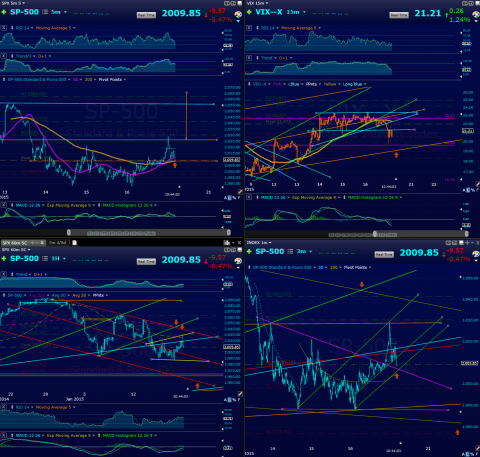
Task: Click PPnts label in 1H chart legend
Action: coord(98,295)
